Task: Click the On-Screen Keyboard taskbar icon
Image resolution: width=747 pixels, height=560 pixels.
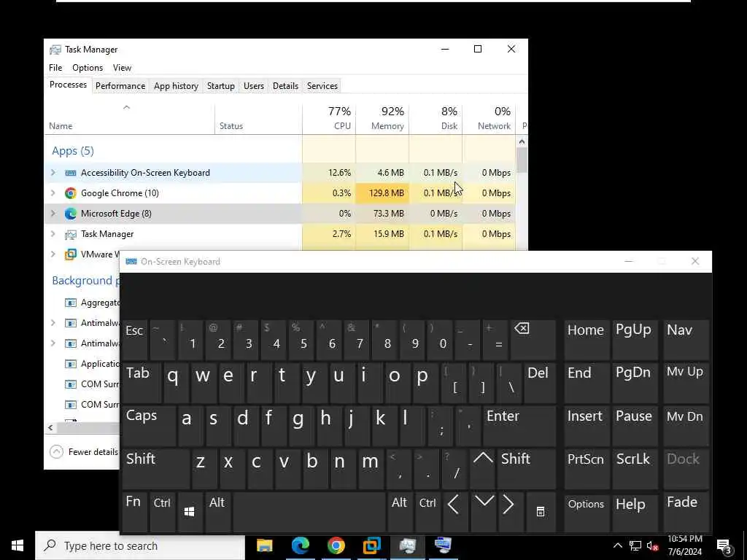Action: 443,545
